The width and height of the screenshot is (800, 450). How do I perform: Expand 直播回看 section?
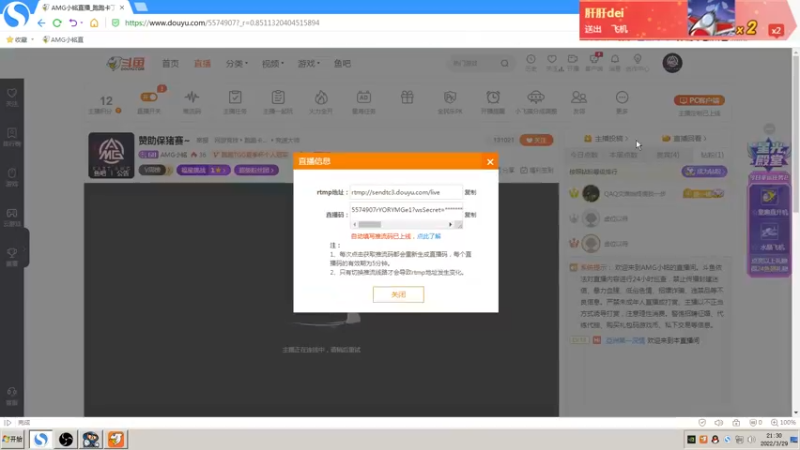pos(685,138)
